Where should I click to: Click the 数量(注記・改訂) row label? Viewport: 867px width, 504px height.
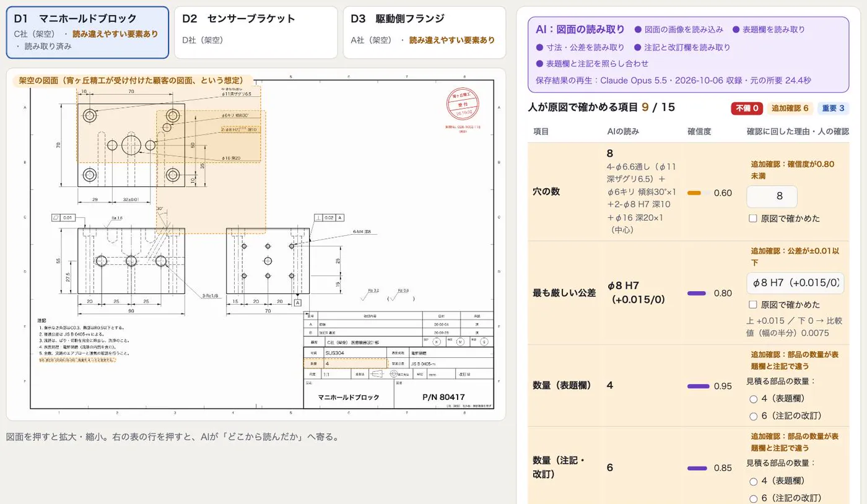(x=560, y=467)
